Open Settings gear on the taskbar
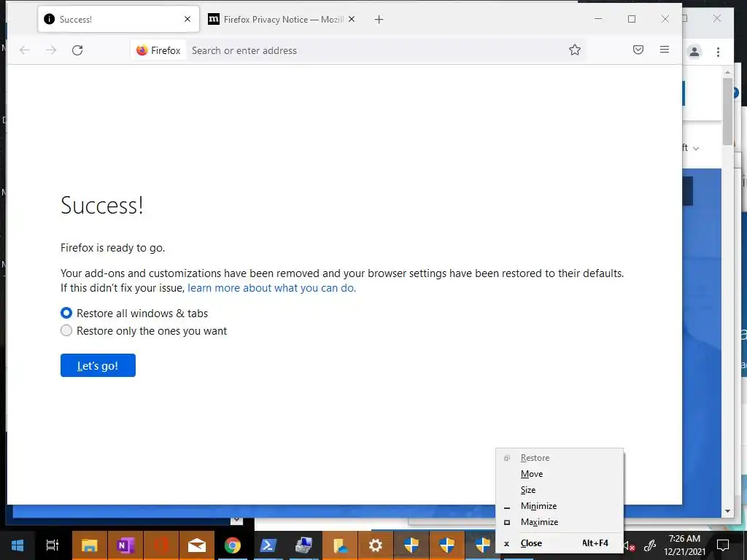Screen dimensions: 747x560 pyautogui.click(x=376, y=545)
